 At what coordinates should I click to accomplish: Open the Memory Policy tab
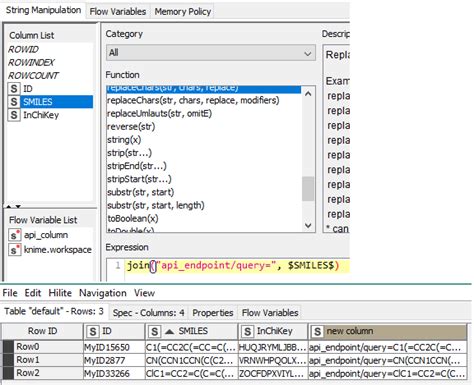[182, 12]
